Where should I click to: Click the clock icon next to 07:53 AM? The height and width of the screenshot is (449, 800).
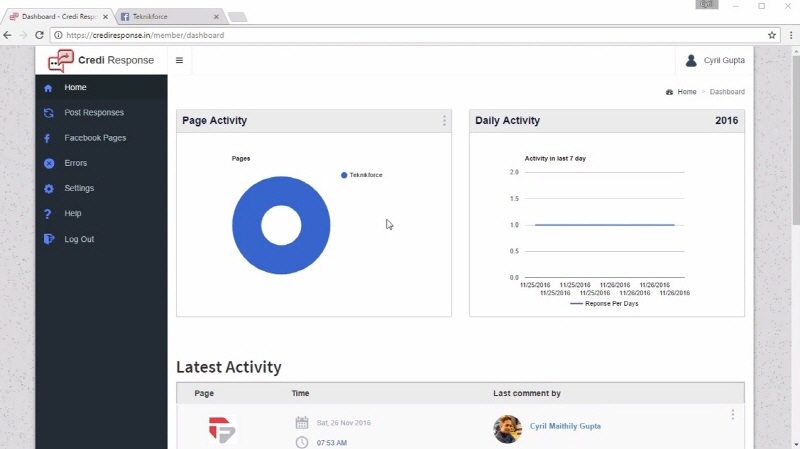point(302,442)
